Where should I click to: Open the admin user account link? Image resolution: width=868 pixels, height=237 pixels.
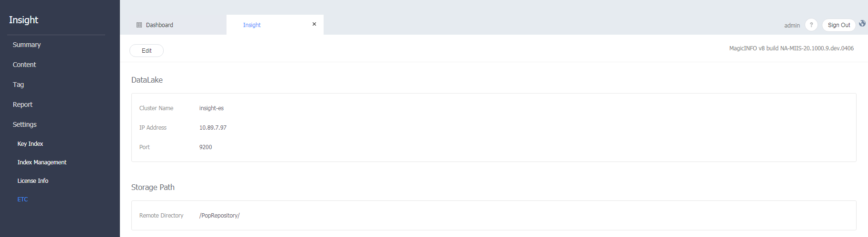[x=792, y=26]
